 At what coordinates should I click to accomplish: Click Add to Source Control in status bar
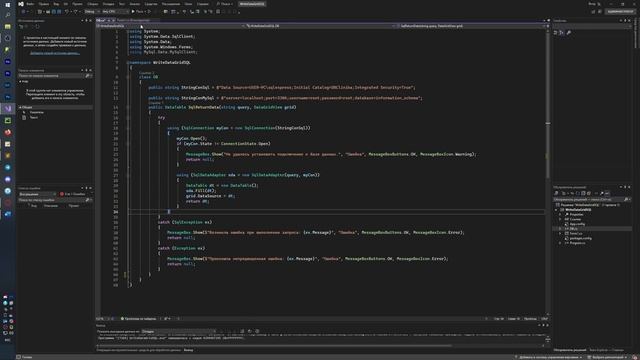(x=550, y=357)
